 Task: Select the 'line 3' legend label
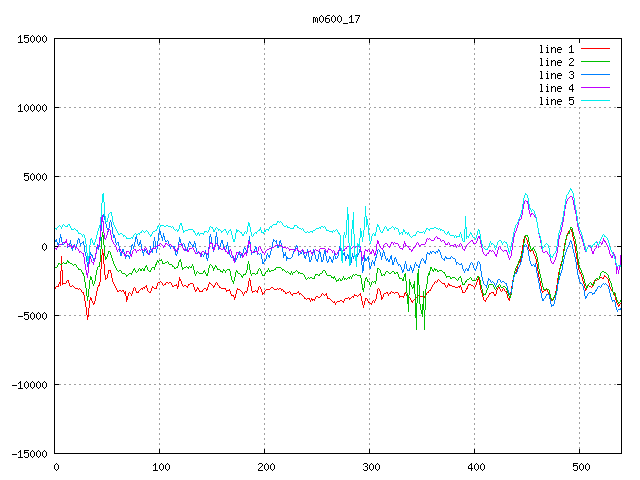[x=556, y=75]
